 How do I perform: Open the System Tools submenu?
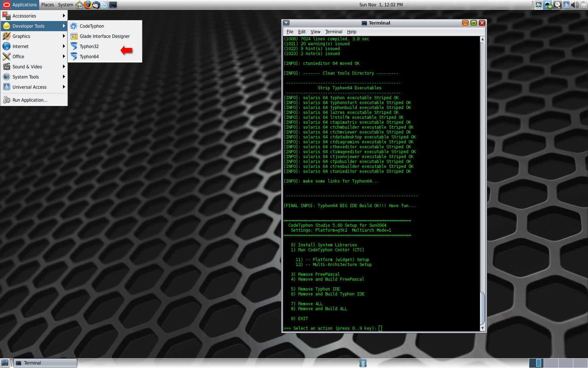coord(34,77)
